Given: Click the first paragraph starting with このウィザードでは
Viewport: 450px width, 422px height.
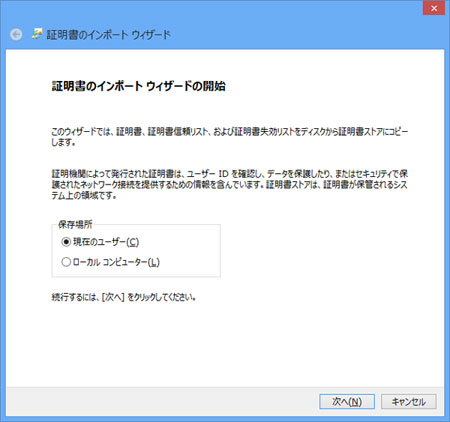Looking at the screenshot, I should pyautogui.click(x=230, y=137).
